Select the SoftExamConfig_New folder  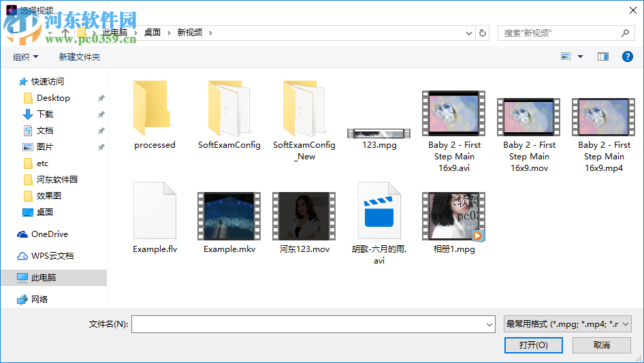304,121
